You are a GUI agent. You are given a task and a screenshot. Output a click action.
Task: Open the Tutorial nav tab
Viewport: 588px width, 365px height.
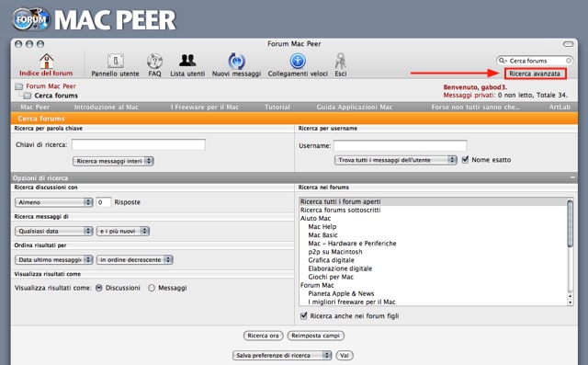(x=277, y=107)
